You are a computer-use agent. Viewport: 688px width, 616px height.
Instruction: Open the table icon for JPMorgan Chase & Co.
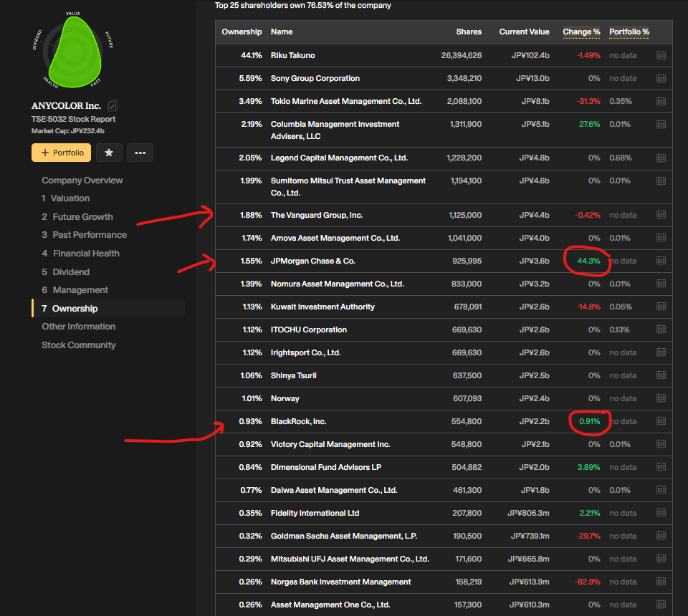[661, 261]
